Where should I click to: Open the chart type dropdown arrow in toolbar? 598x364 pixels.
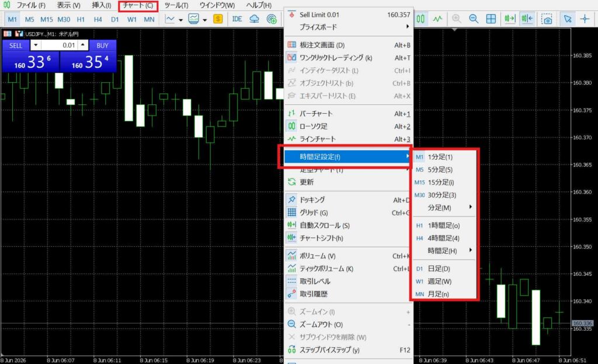[x=181, y=19]
